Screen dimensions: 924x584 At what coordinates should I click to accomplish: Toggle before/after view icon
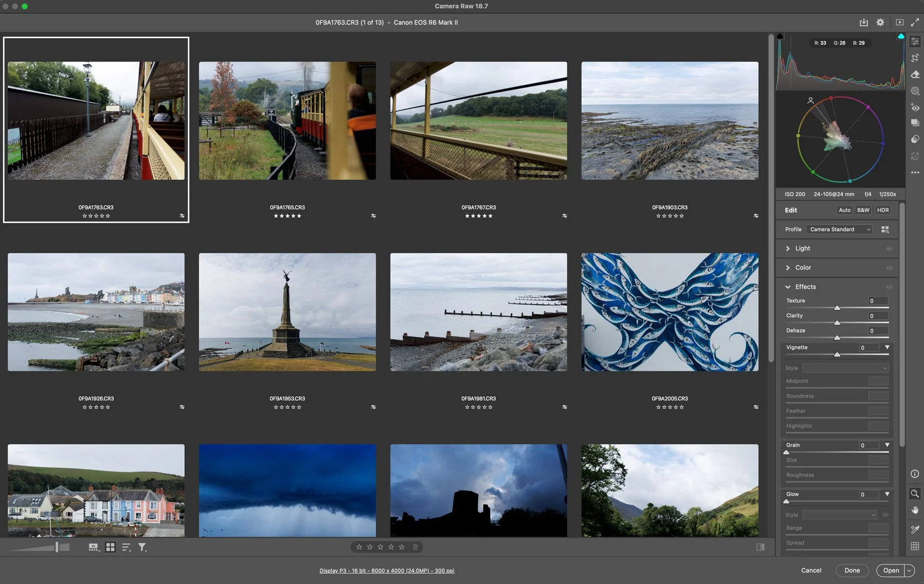click(x=761, y=547)
